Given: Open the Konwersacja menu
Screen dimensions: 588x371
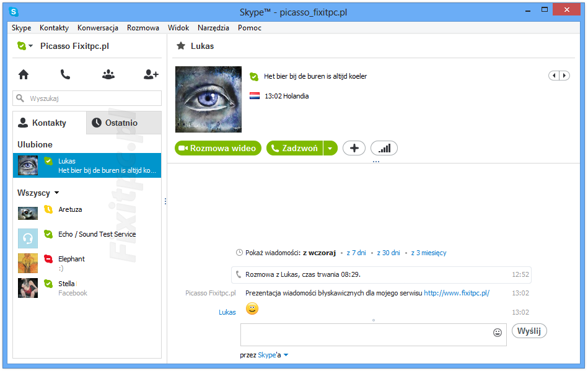Looking at the screenshot, I should 98,28.
